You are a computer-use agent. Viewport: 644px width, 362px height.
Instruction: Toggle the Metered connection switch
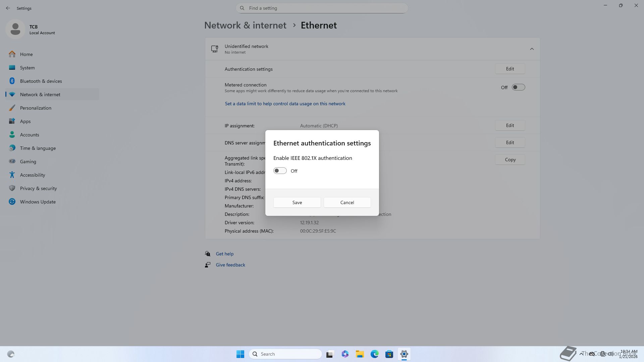(518, 87)
